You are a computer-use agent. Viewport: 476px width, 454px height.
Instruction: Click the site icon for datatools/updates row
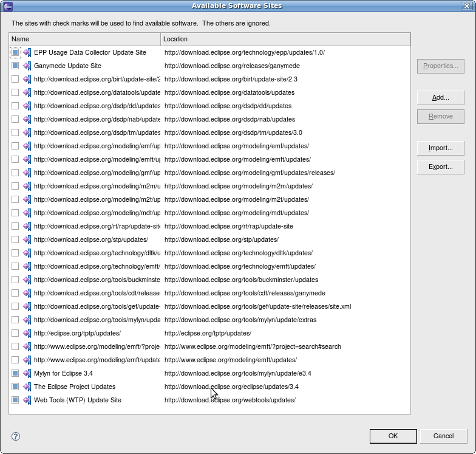(27, 92)
